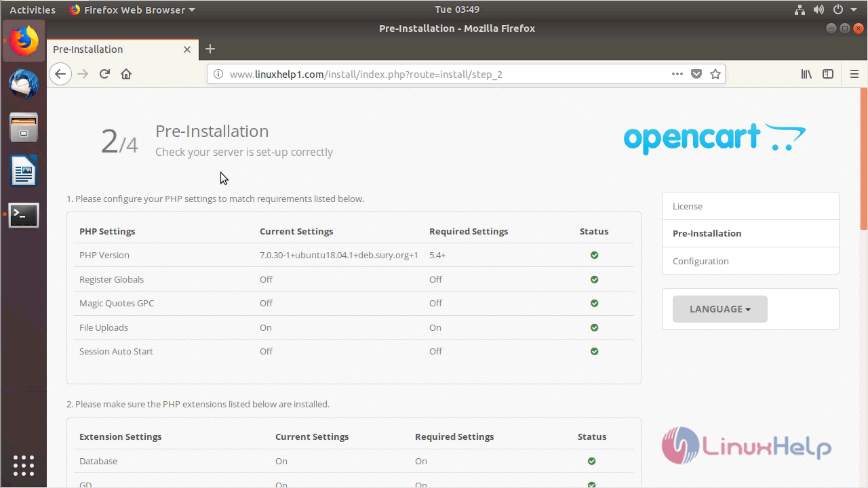Screen dimensions: 868x488
Task: Launch Thunderbird mail from the dock
Action: click(x=24, y=84)
